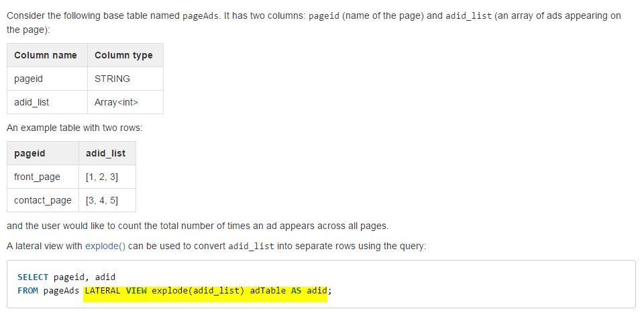The height and width of the screenshot is (315, 644).
Task: Click the pageid cell beside STRING
Action: 28,79
